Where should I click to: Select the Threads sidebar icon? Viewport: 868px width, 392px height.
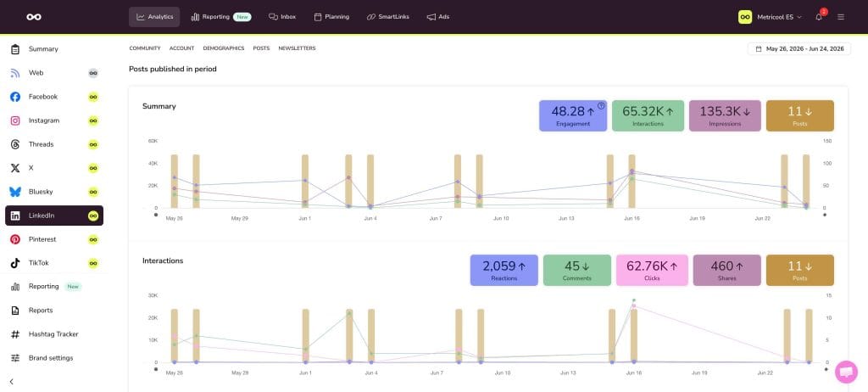point(15,144)
